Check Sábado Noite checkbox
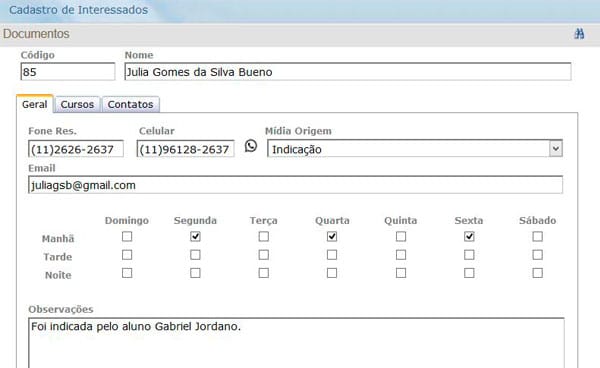Image resolution: width=600 pixels, height=368 pixels. [x=538, y=273]
